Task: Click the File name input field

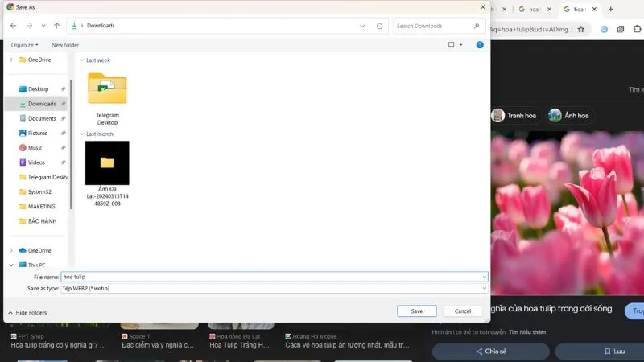Action: click(274, 277)
